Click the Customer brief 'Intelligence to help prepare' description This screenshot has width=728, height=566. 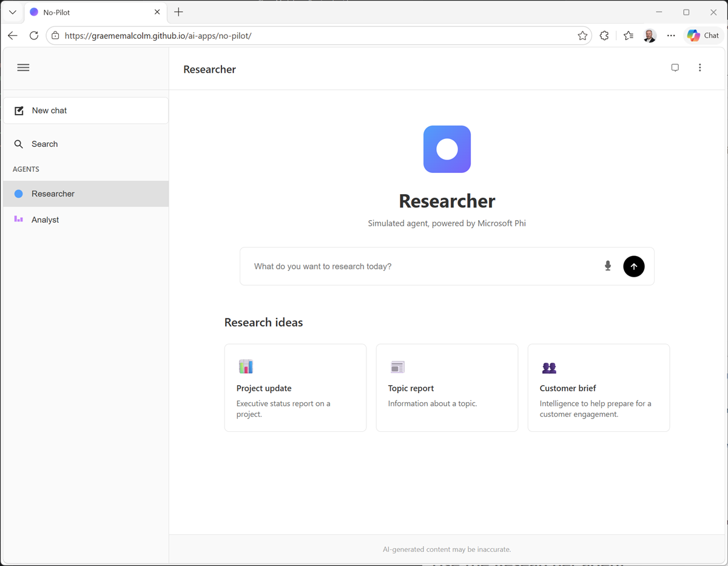point(596,409)
